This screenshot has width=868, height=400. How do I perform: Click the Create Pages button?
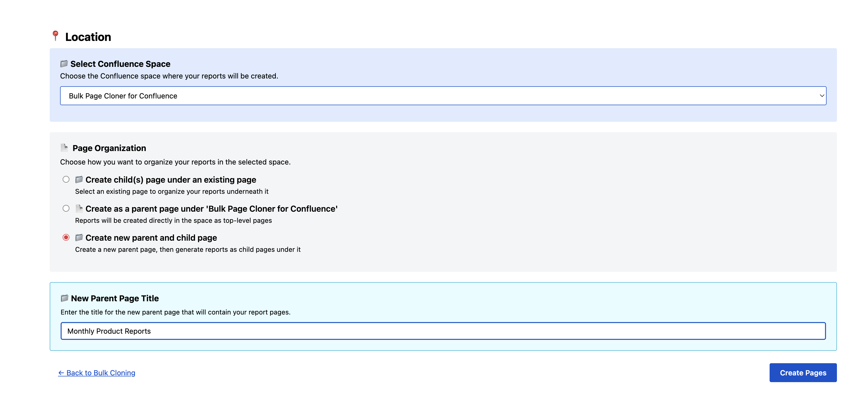[x=803, y=372]
